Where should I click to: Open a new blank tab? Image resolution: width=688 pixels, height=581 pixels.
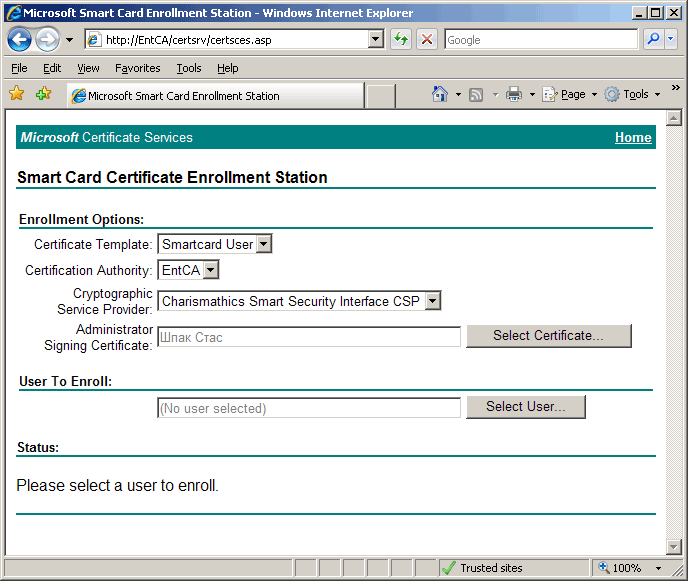point(380,96)
